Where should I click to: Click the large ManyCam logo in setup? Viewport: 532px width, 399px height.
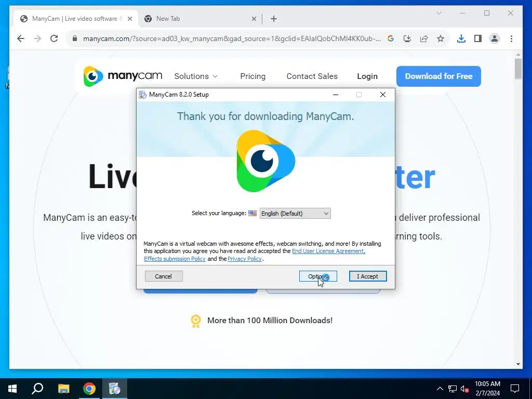click(x=265, y=161)
